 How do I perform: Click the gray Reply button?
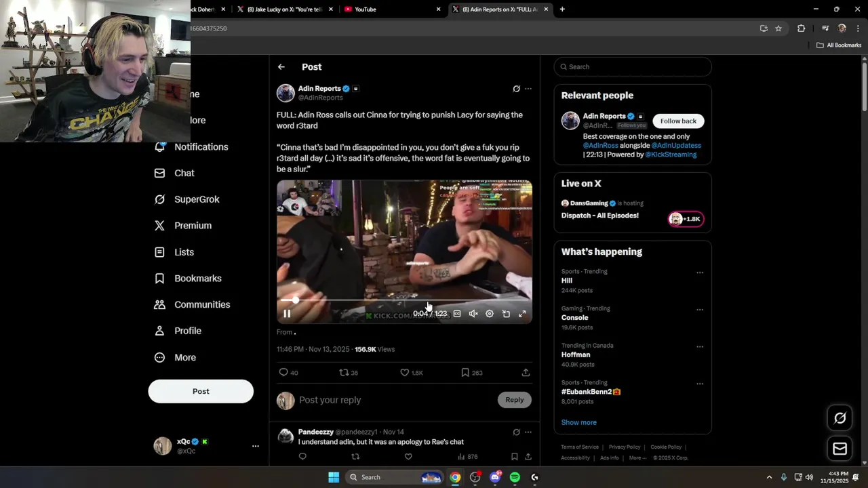pos(515,400)
